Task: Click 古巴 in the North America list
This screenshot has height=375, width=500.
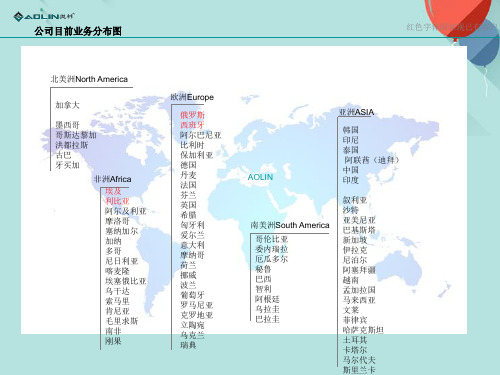Action: pos(63,155)
